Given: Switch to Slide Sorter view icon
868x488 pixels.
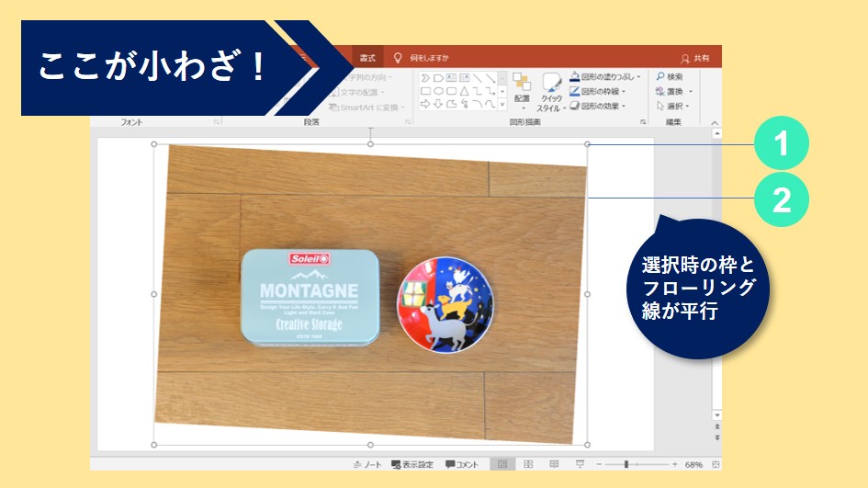Looking at the screenshot, I should click(528, 464).
